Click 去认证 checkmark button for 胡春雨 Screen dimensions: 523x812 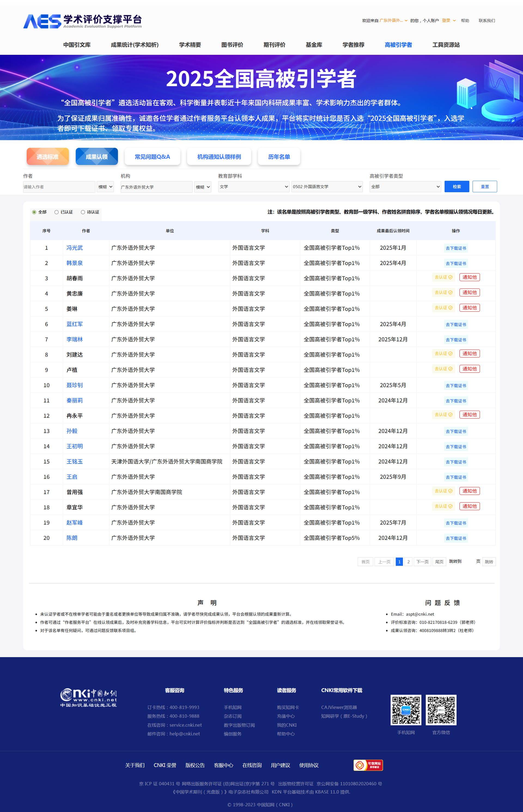click(x=443, y=277)
